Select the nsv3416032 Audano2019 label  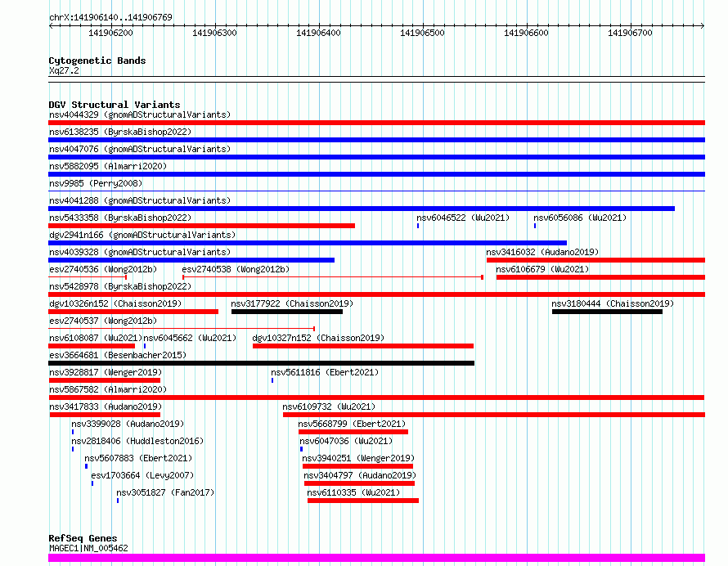(x=542, y=252)
